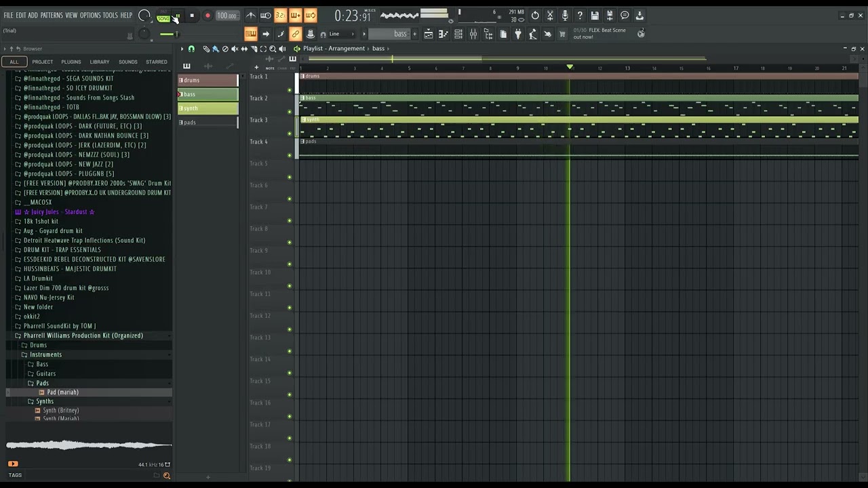Select the STARRED browser tab
Viewport: 868px width, 488px height.
(157, 62)
